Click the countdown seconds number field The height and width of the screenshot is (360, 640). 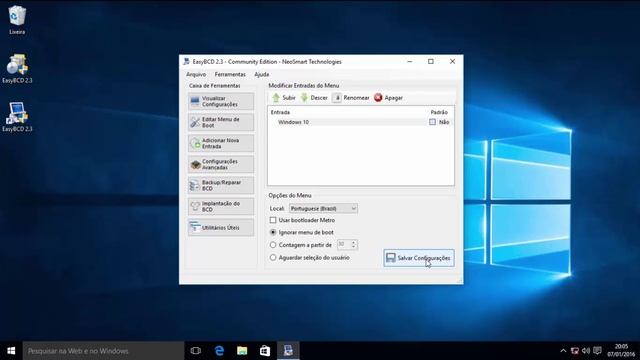coord(343,244)
